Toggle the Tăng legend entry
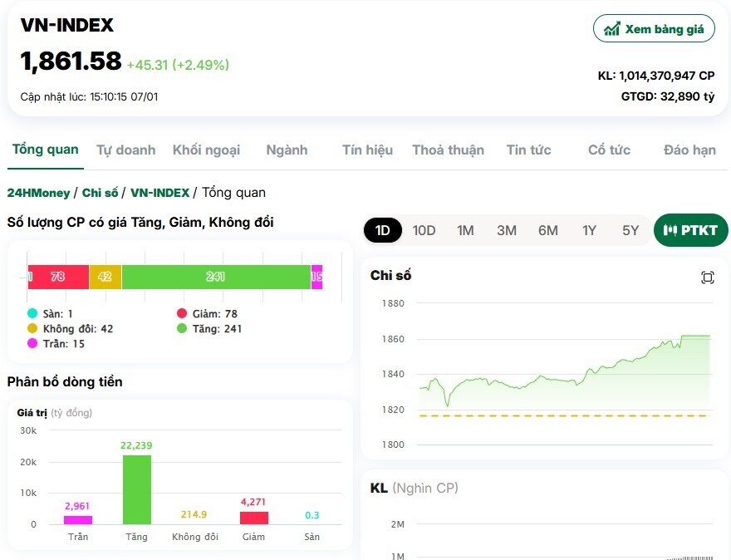Viewport: 731px width, 560px height. pos(209,329)
